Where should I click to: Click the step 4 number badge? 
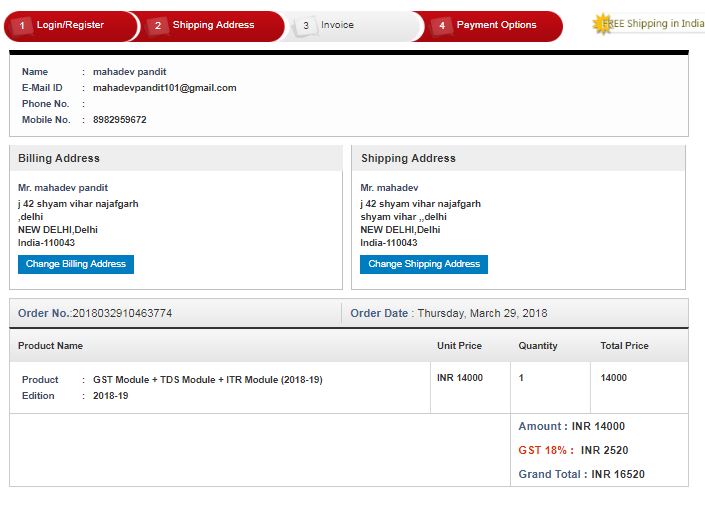(441, 26)
